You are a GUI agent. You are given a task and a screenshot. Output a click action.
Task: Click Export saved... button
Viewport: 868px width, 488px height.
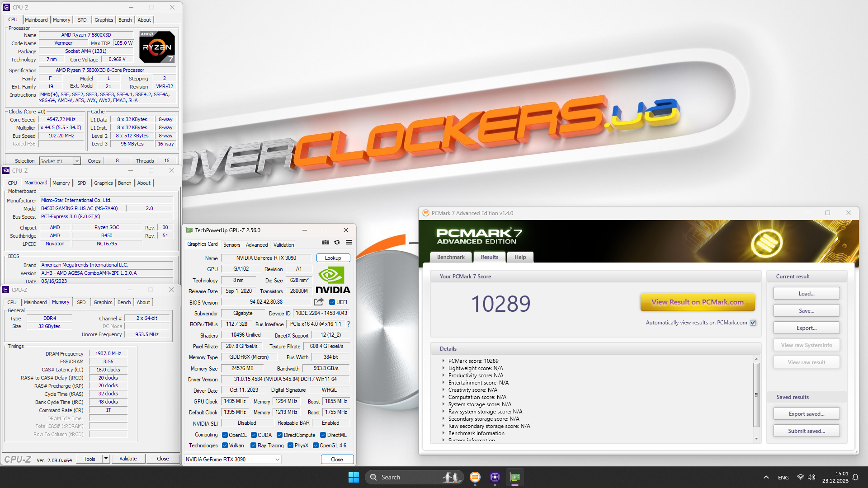pyautogui.click(x=807, y=414)
